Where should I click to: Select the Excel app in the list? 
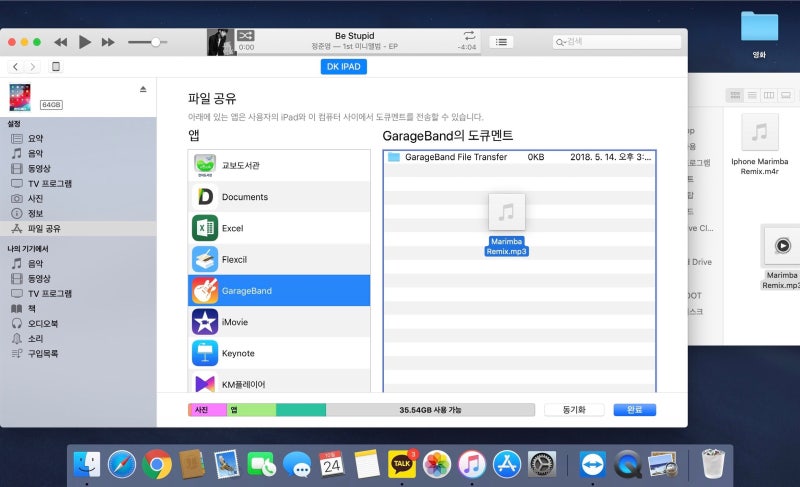click(279, 228)
